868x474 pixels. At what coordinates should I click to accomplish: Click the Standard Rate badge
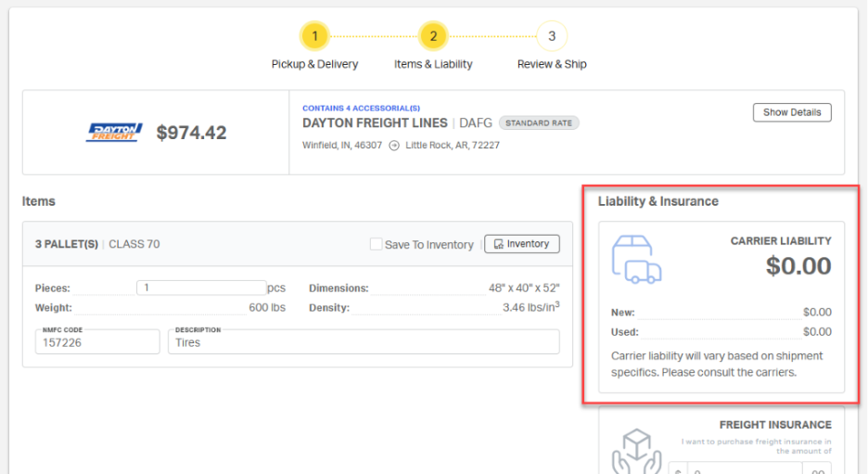[x=539, y=122]
